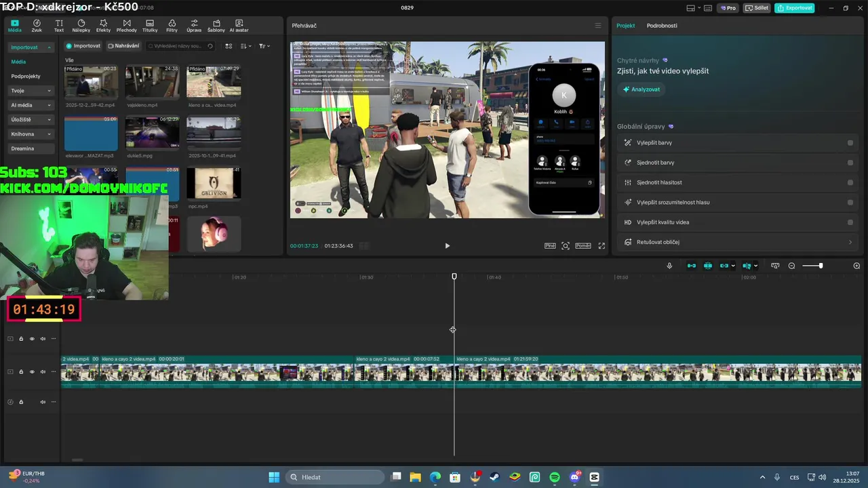The image size is (868, 488).
Task: Enable Sjednotit barvy checkbox
Action: [850, 163]
